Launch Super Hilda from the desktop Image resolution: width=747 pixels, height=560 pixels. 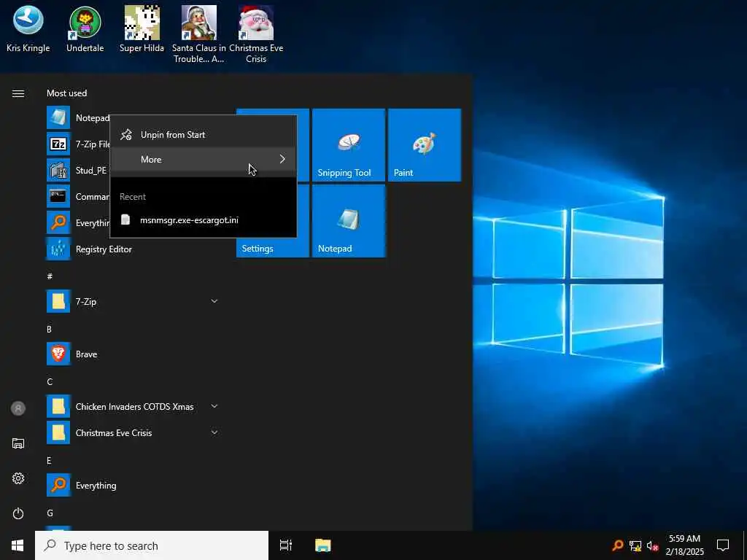click(x=142, y=29)
